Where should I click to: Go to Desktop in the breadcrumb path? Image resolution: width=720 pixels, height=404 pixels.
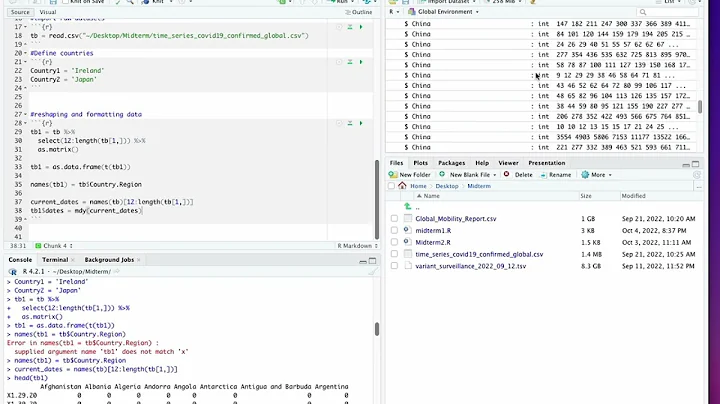pos(447,186)
